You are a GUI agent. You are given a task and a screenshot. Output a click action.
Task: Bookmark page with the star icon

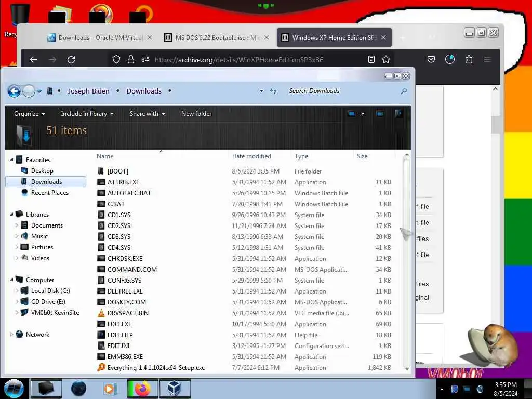click(386, 59)
